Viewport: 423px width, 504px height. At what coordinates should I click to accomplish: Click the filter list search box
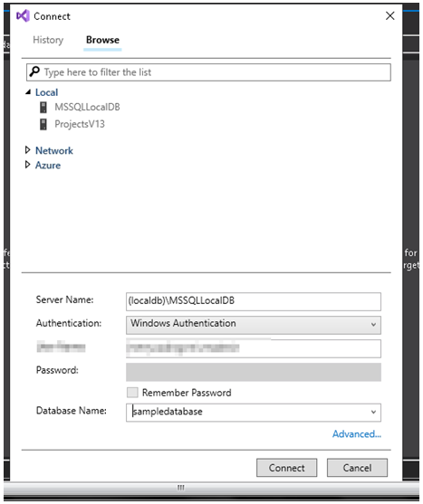208,72
